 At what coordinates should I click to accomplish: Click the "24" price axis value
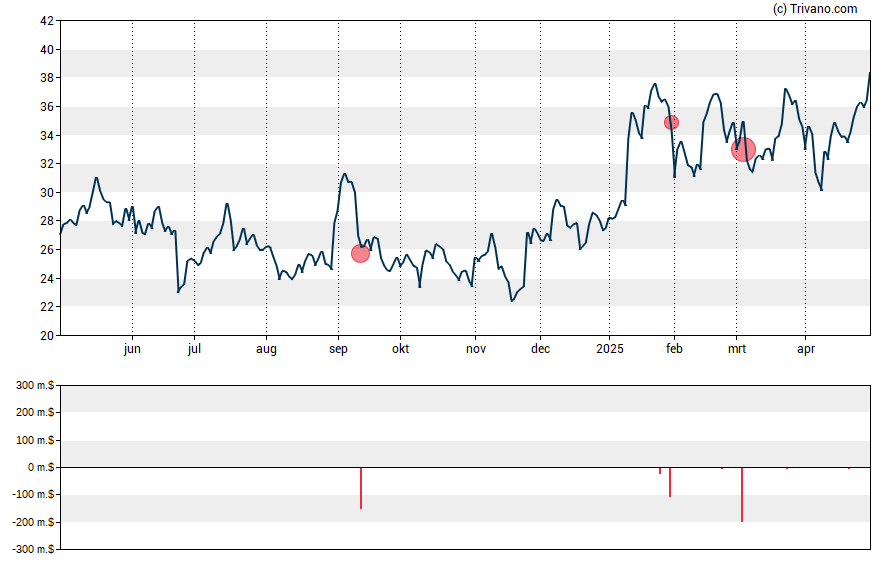tap(47, 279)
